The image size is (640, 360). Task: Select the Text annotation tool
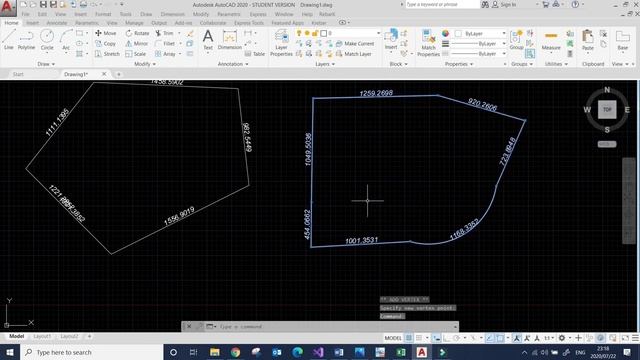click(208, 40)
